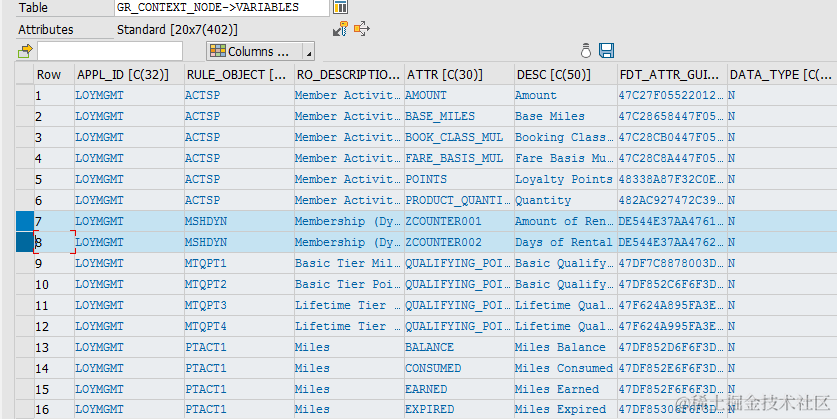Click the blue save disk icon
Screen dimensions: 837x419
pos(606,51)
